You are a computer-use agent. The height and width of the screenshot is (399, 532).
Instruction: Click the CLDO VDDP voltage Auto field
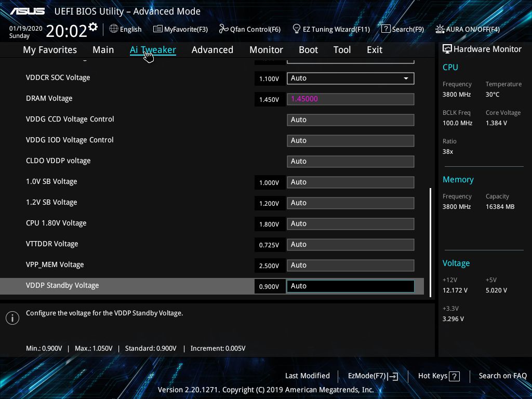[351, 161]
